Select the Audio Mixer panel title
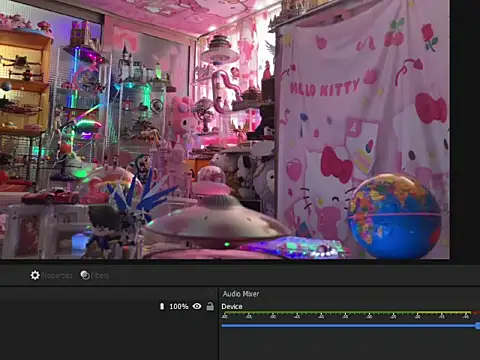The image size is (480, 360). (241, 294)
